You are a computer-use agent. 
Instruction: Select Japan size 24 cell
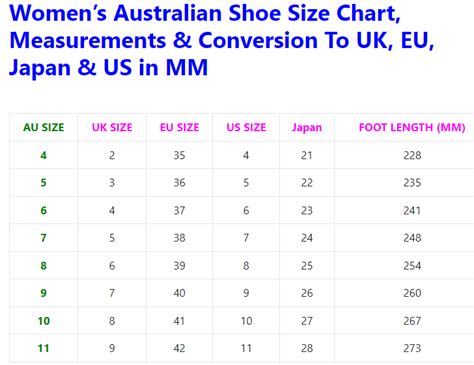click(307, 238)
